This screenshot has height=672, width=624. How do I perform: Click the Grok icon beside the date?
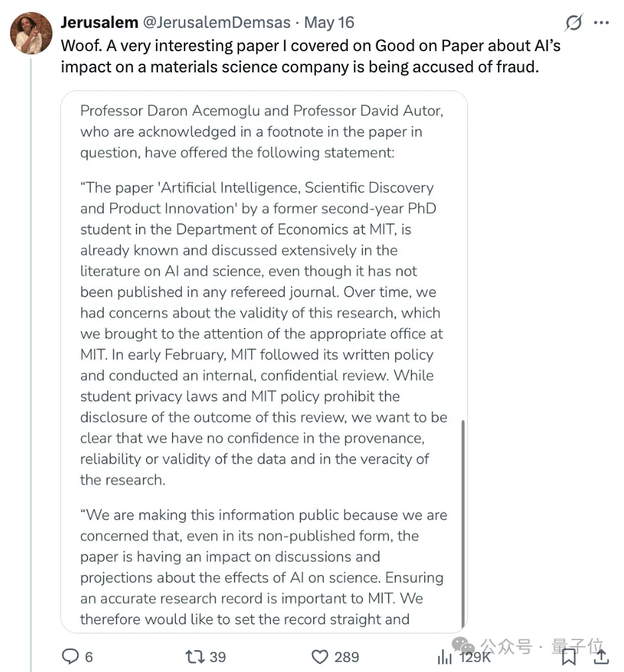(574, 23)
